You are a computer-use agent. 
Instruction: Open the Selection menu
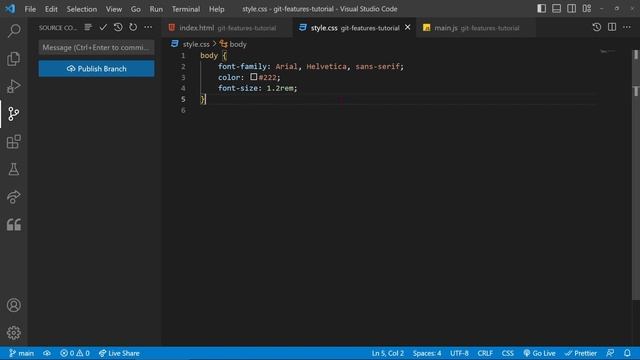click(x=82, y=9)
